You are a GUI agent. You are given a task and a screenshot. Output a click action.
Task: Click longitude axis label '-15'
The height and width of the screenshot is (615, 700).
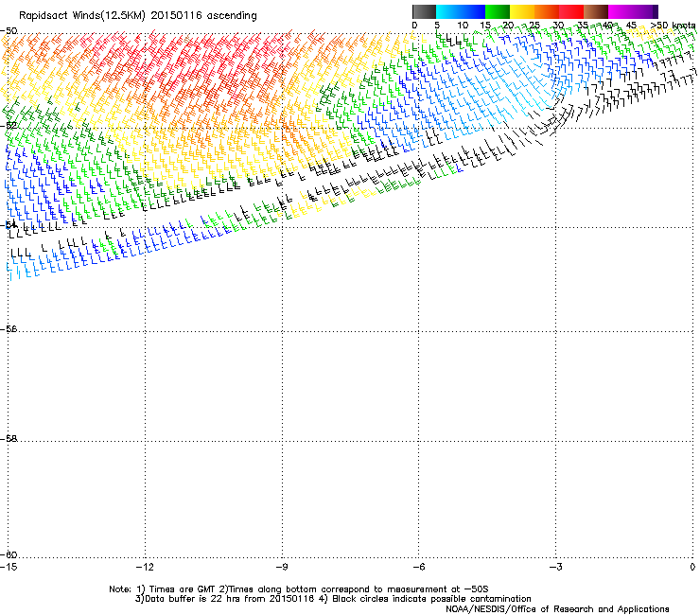click(x=9, y=567)
